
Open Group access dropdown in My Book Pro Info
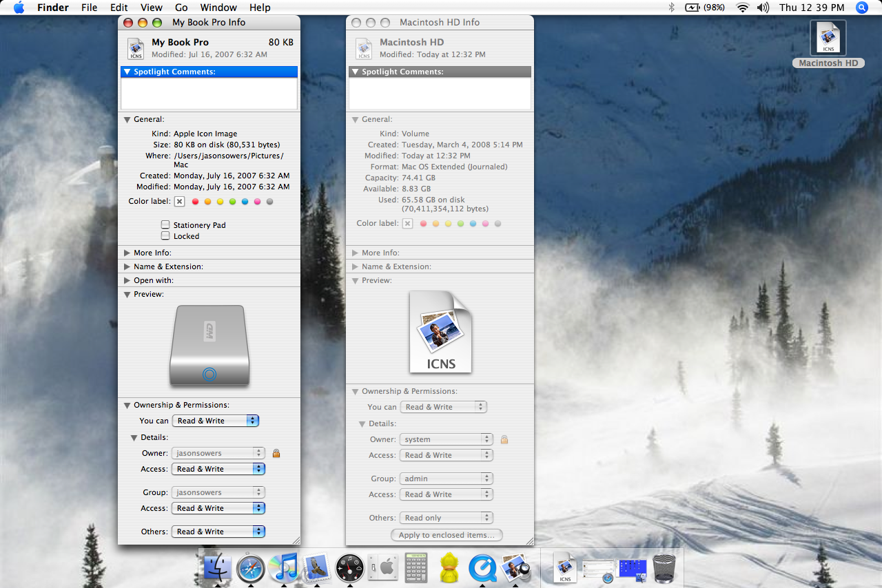click(x=218, y=508)
